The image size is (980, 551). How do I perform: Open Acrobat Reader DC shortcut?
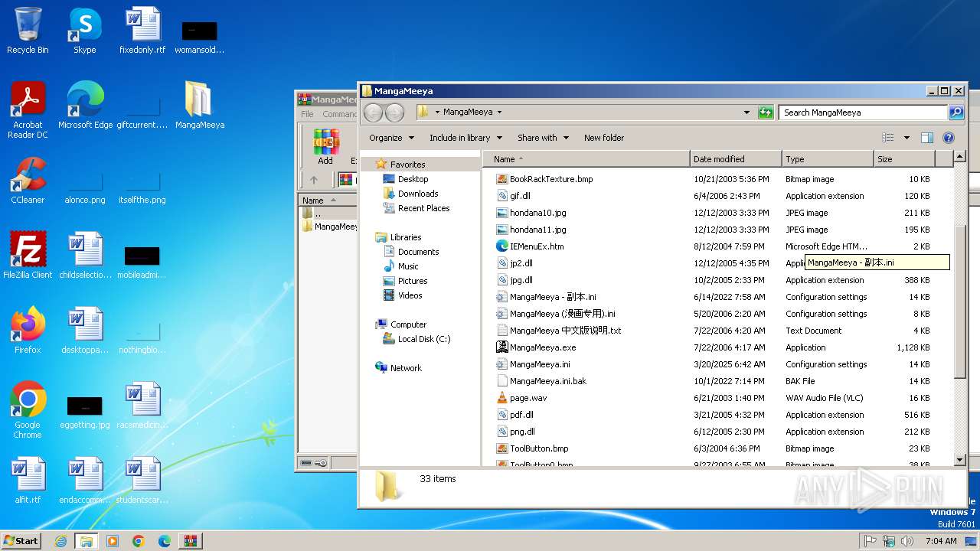[x=28, y=110]
